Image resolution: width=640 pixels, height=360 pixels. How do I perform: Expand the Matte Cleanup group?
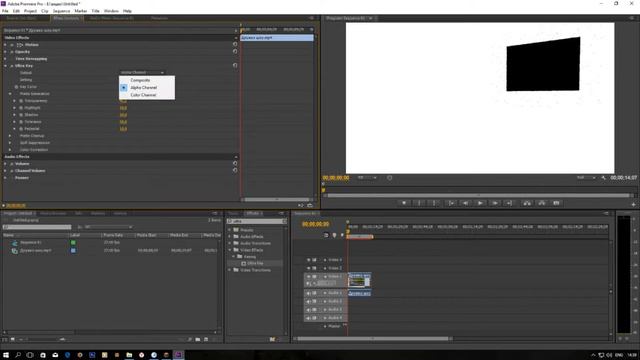(10, 136)
